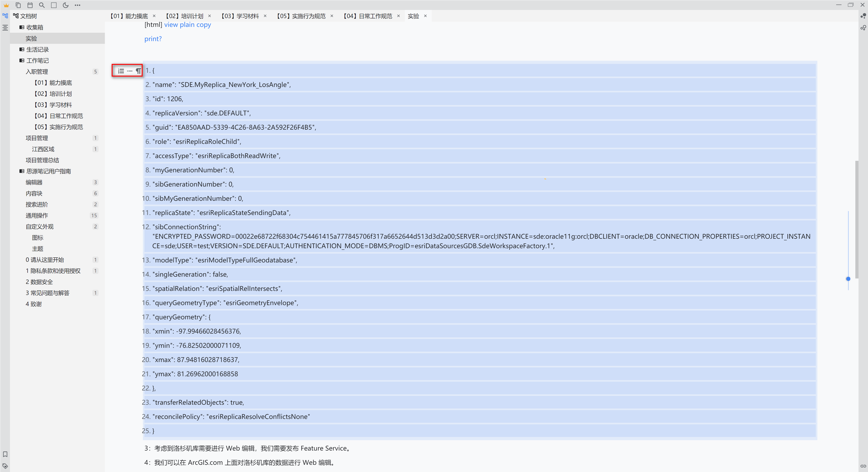Viewport: 868px width, 472px height.
Task: Close the 【05】实施行为规范 tab
Action: [x=332, y=16]
